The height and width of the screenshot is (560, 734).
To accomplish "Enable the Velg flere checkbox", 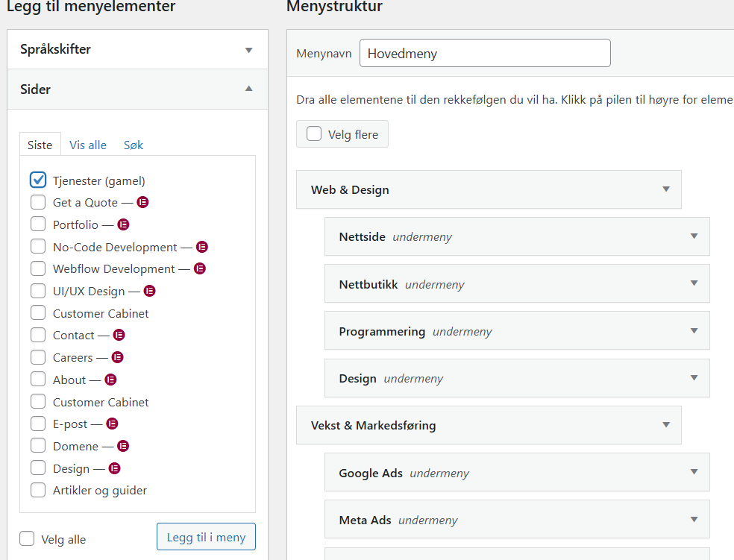I will click(314, 134).
